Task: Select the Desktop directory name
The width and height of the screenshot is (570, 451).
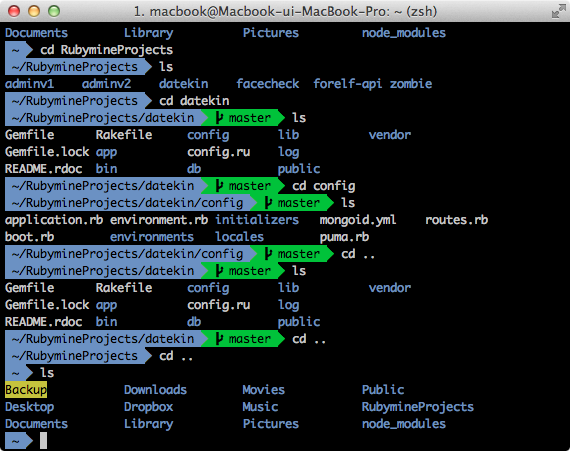Action: coord(29,407)
